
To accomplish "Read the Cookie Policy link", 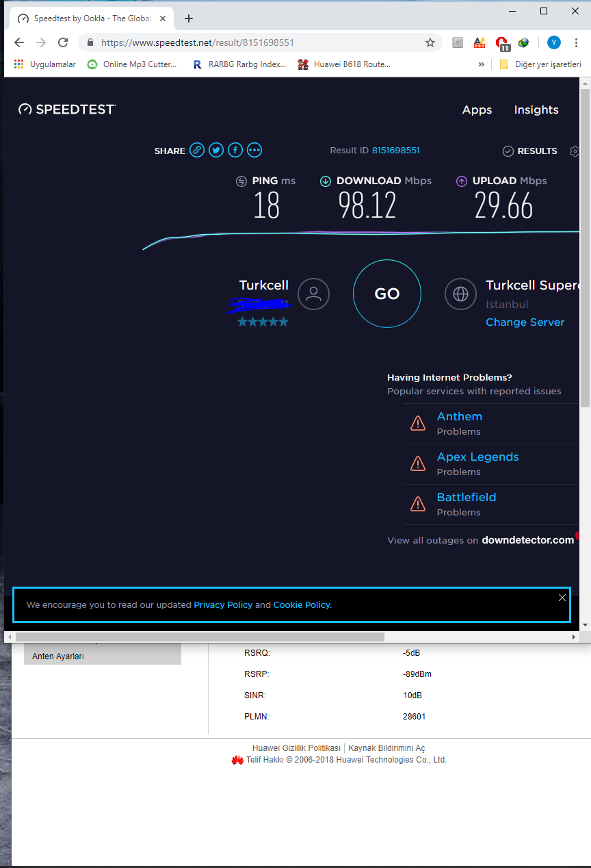I will tap(302, 605).
